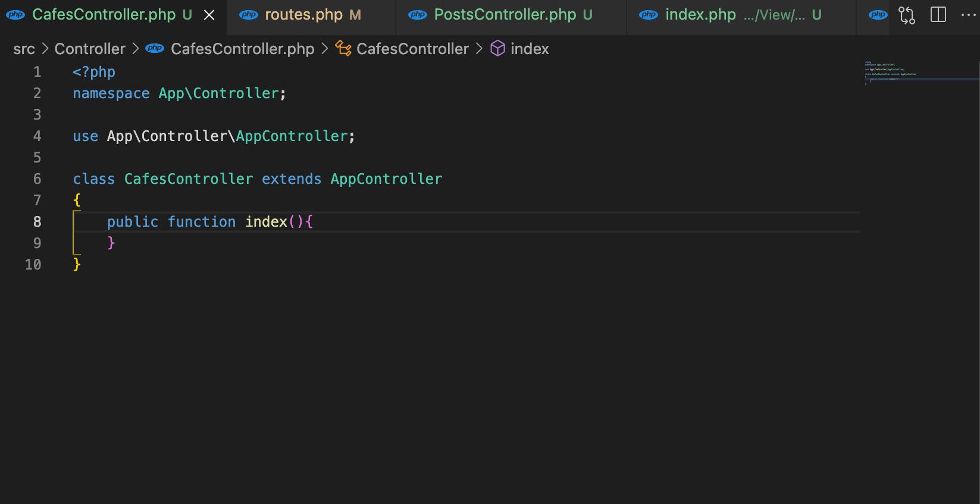The width and height of the screenshot is (980, 504).
Task: Click the function keyword on line 8
Action: pyautogui.click(x=202, y=222)
